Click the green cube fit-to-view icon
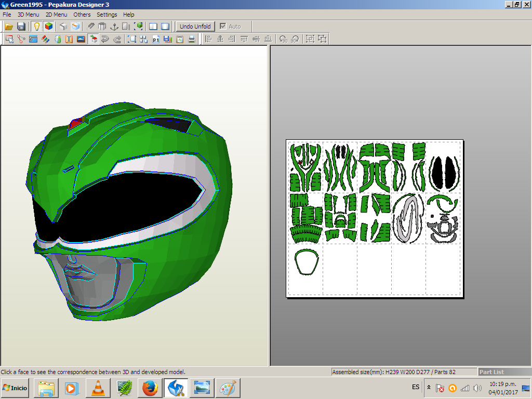Viewport: 532px width, 399px height. (138, 26)
